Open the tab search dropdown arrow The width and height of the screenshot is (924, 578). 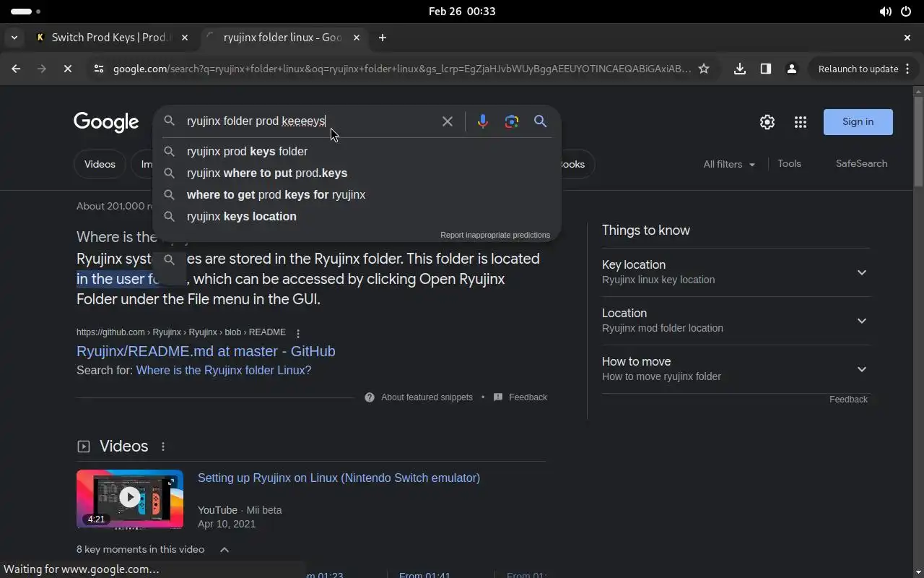pos(14,38)
